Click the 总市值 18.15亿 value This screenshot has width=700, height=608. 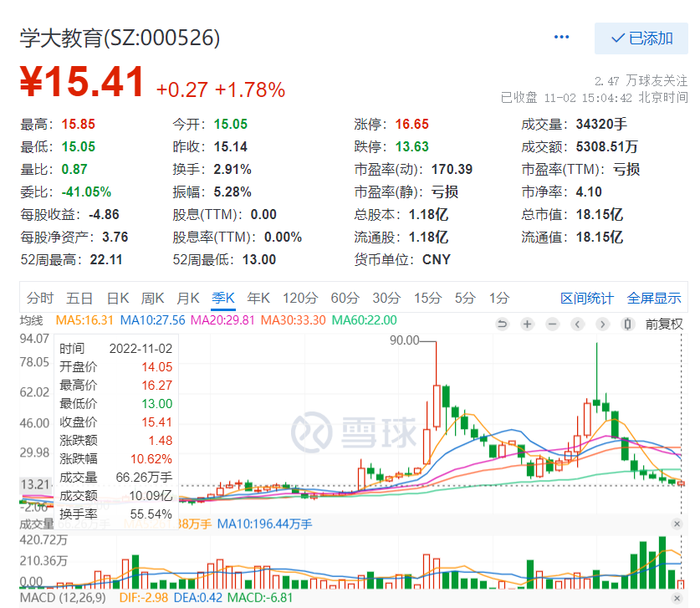(x=599, y=214)
